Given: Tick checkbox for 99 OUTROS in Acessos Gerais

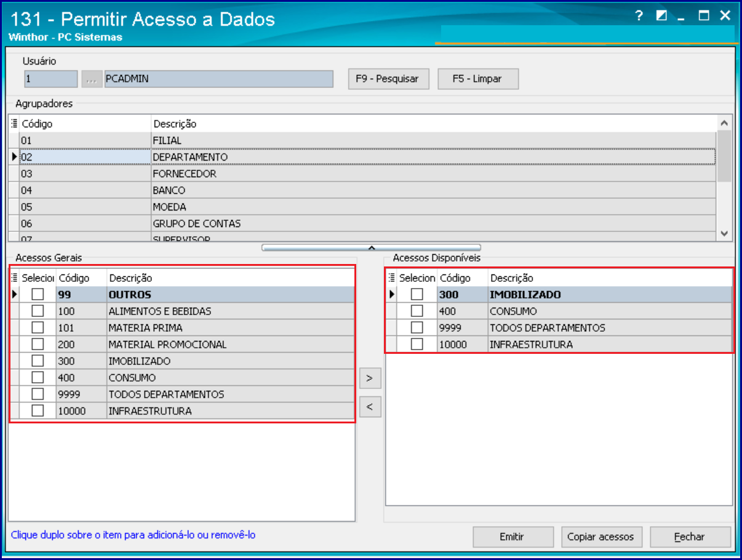Looking at the screenshot, I should pos(38,294).
